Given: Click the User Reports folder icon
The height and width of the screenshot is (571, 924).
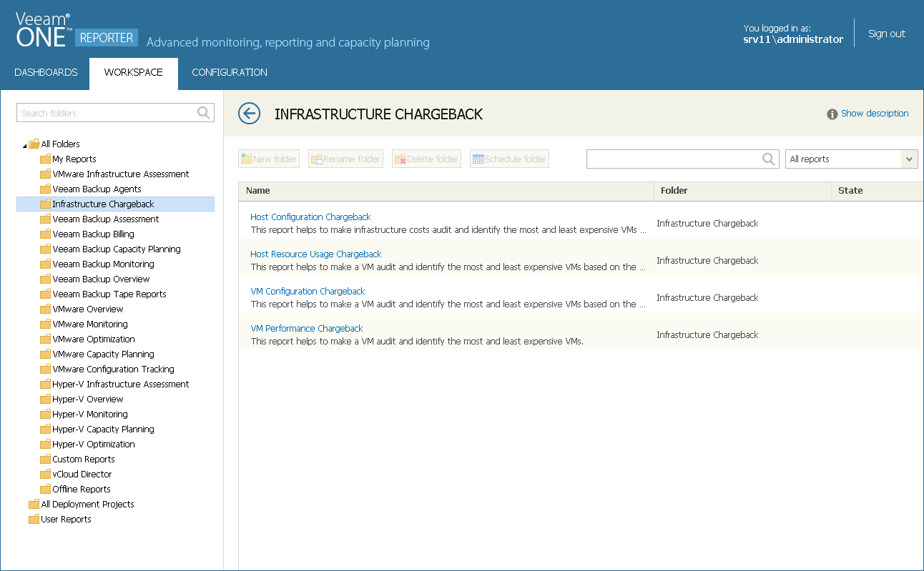Looking at the screenshot, I should pyautogui.click(x=34, y=519).
